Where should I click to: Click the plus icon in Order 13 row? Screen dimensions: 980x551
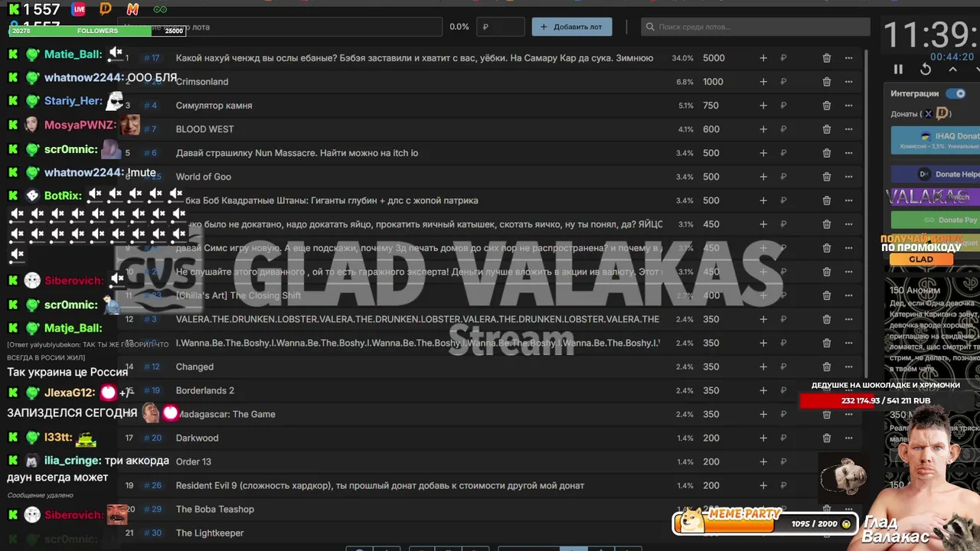point(763,461)
